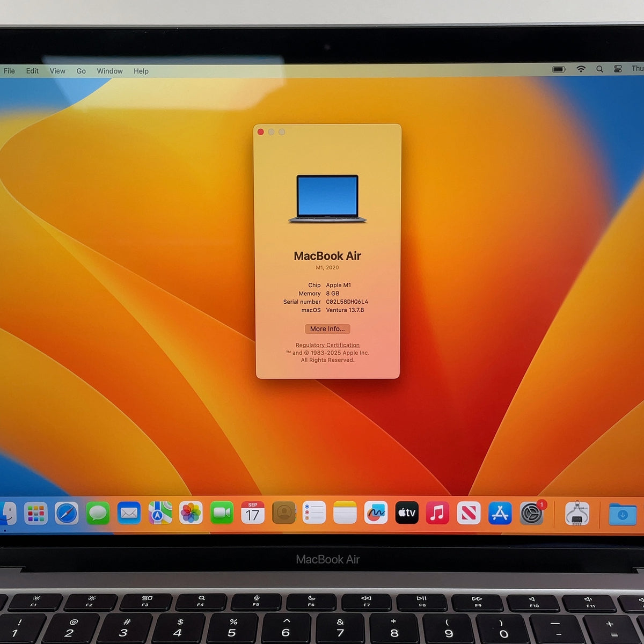Open the Photos app

pos(191,513)
